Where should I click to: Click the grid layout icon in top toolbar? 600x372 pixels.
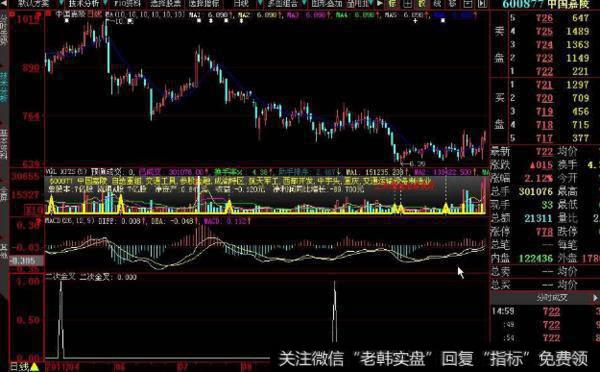[x=407, y=3]
